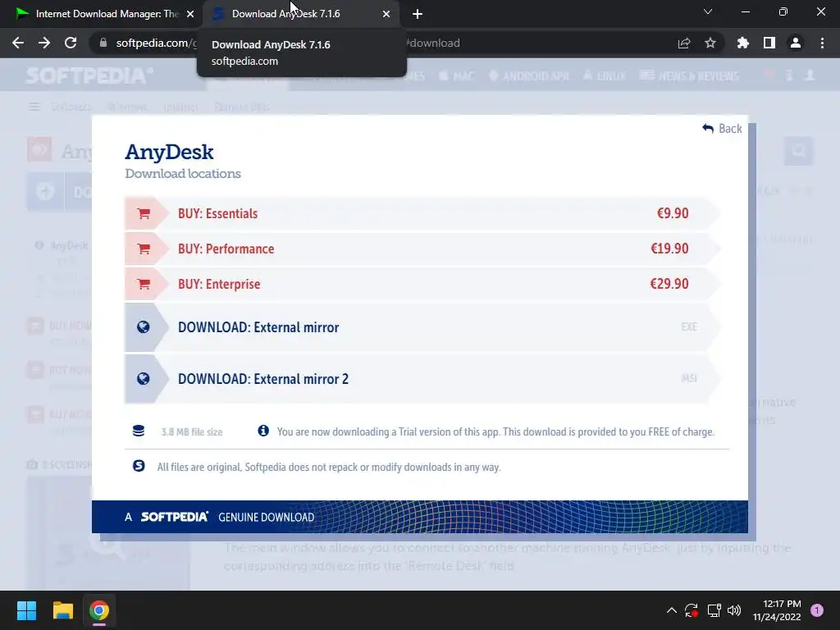
Task: Buy the Enterprise plan for €29.90
Action: (422, 285)
